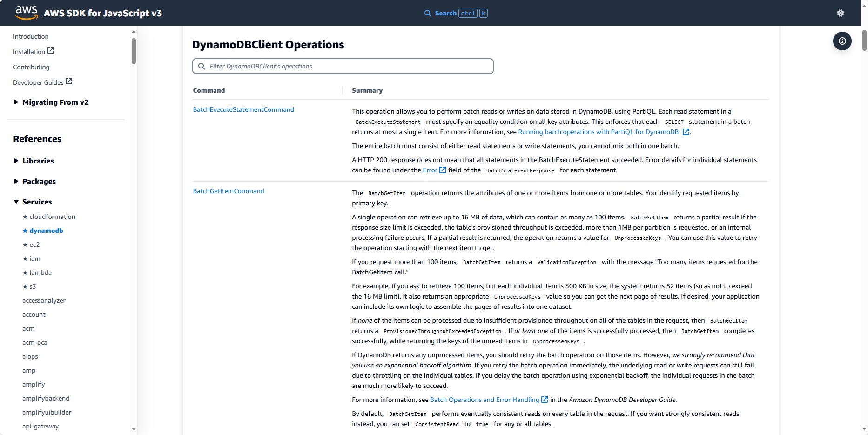
Task: Click the external link icon beside Developer Guides
Action: (69, 81)
